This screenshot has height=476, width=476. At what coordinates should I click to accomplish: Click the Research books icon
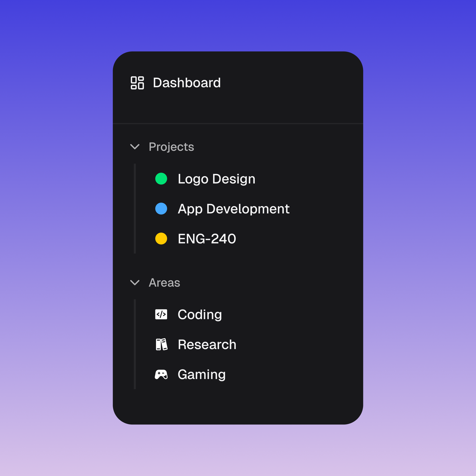point(161,344)
